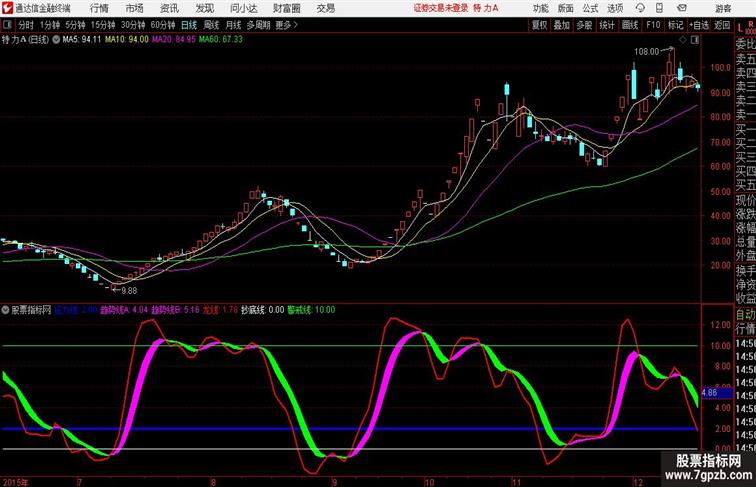Click month 9 on the timeline

(335, 482)
